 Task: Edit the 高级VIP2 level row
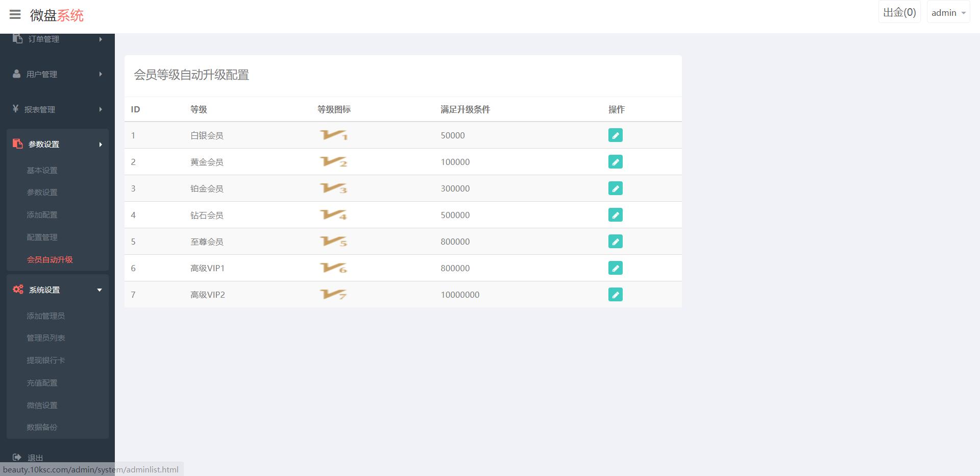(x=615, y=295)
